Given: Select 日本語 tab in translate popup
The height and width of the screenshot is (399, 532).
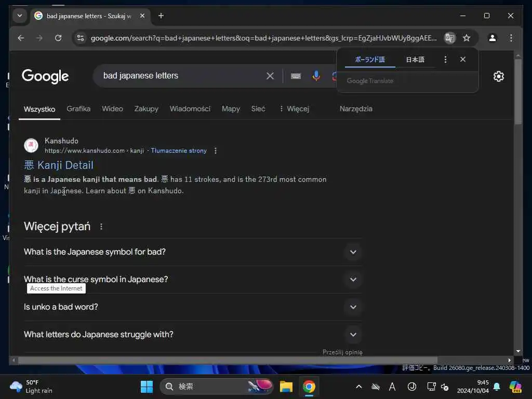Looking at the screenshot, I should pos(415,60).
